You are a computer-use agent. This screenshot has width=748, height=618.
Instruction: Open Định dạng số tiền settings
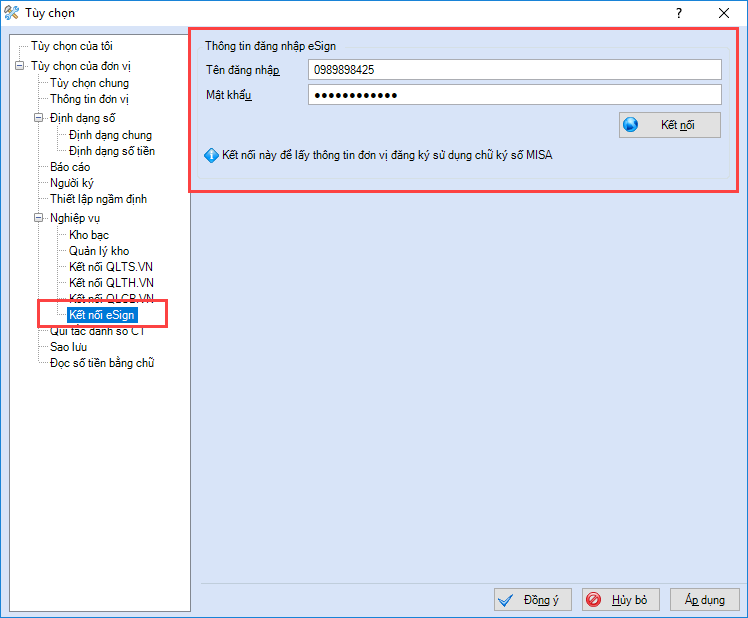click(112, 151)
